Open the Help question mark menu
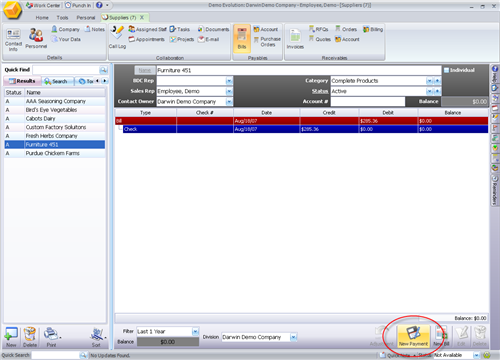The height and width of the screenshot is (360, 500). 99,5
